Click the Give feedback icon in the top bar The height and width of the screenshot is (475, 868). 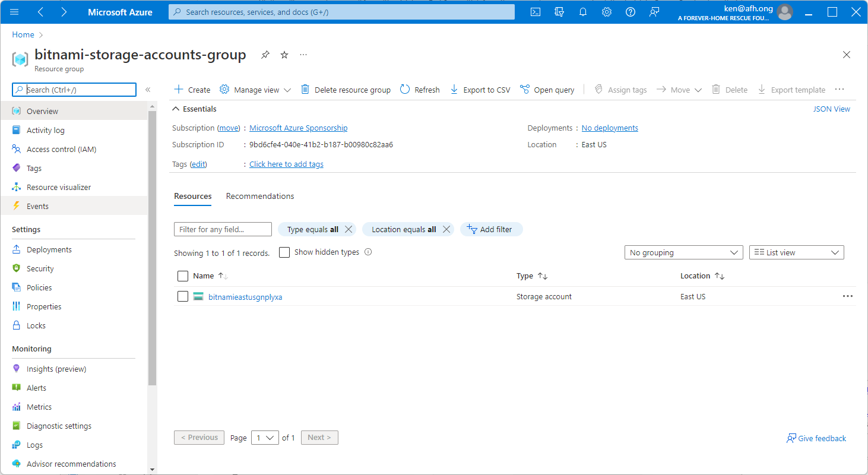coord(654,12)
